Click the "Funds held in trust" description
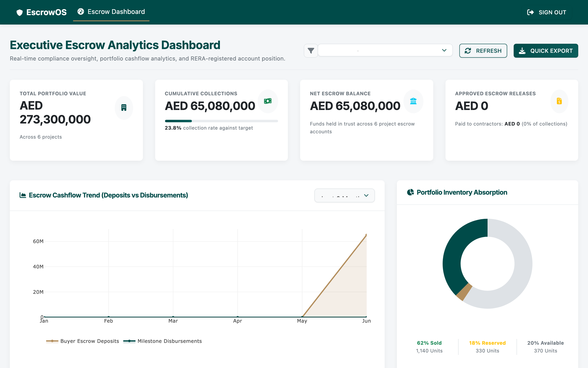 coord(362,128)
